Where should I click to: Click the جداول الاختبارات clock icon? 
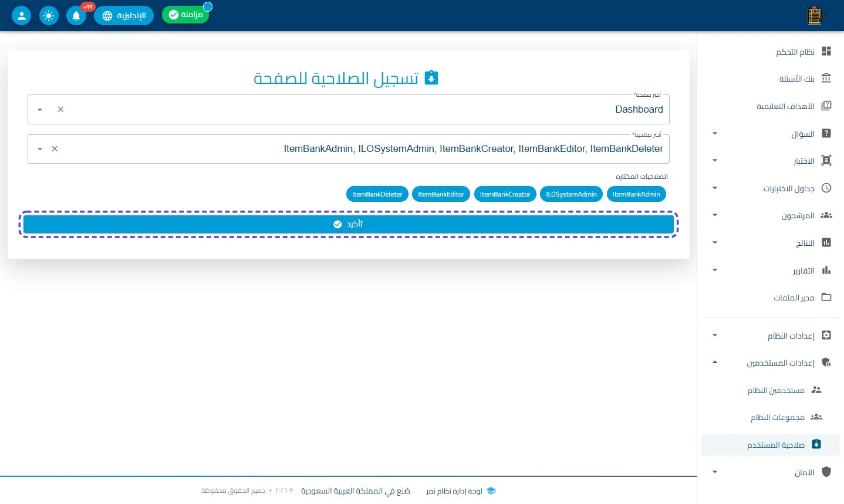pyautogui.click(x=826, y=188)
